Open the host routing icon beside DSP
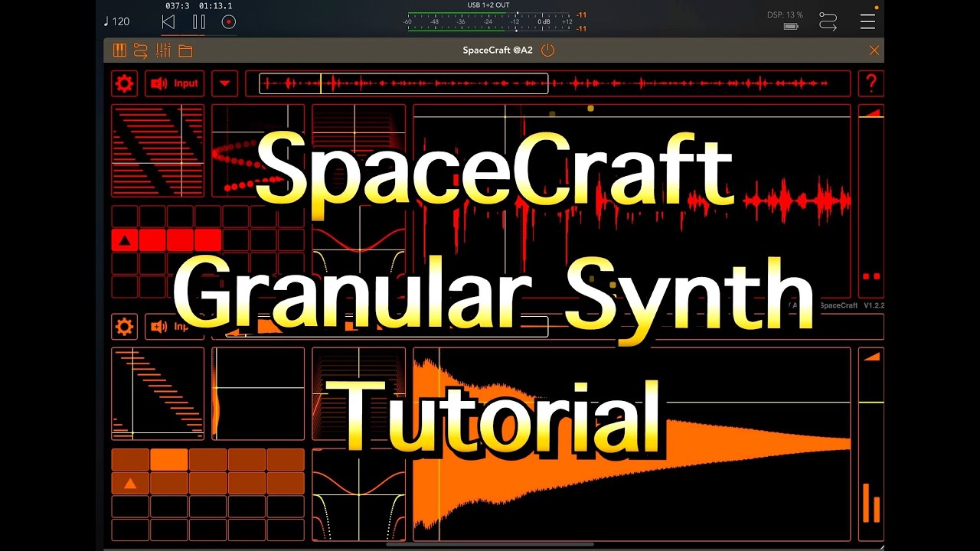This screenshot has height=551, width=980. 828,21
